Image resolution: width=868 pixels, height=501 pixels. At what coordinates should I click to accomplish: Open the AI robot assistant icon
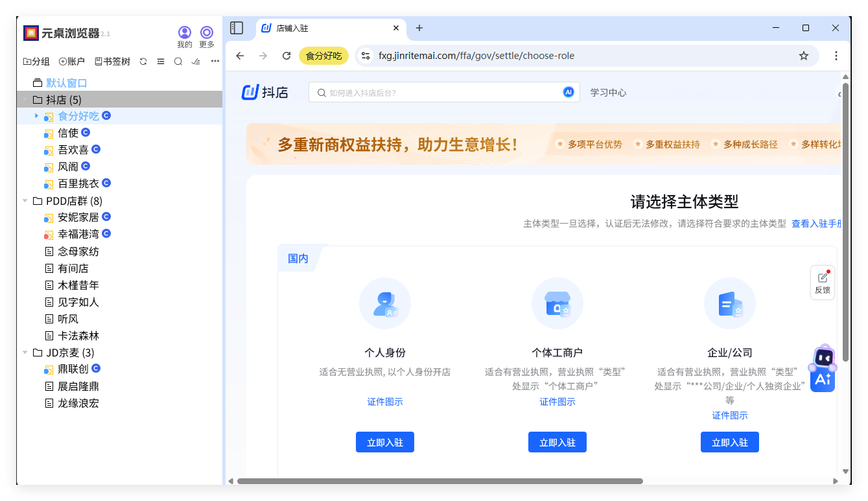pyautogui.click(x=823, y=368)
